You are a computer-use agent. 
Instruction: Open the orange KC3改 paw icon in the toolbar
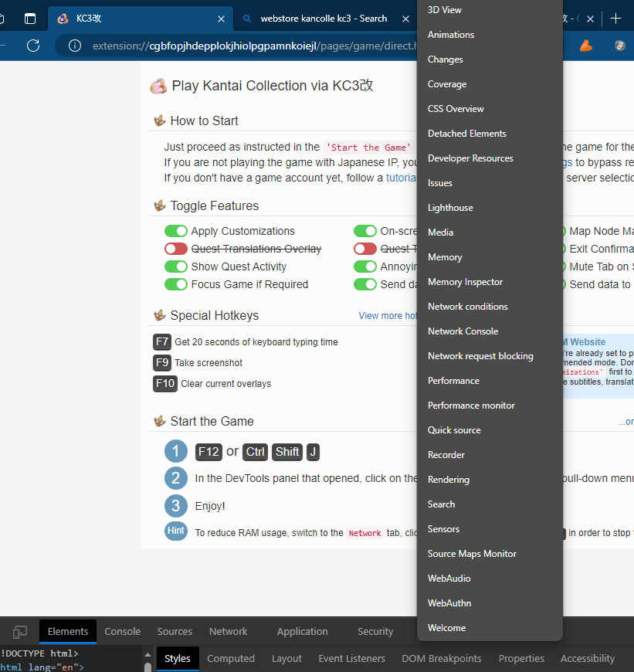(586, 46)
